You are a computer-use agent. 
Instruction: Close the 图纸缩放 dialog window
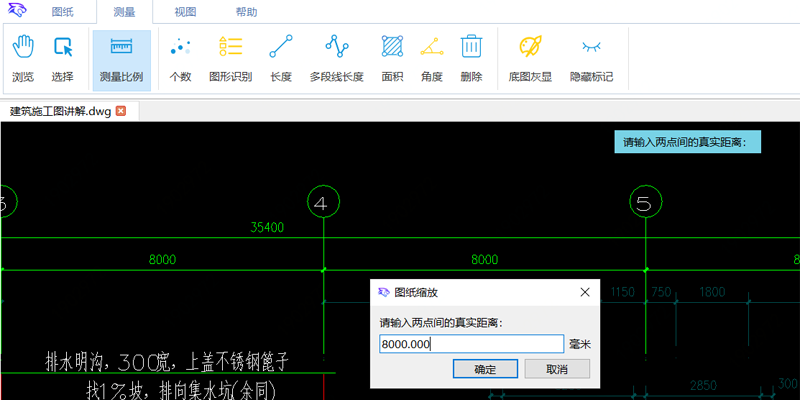(x=585, y=292)
